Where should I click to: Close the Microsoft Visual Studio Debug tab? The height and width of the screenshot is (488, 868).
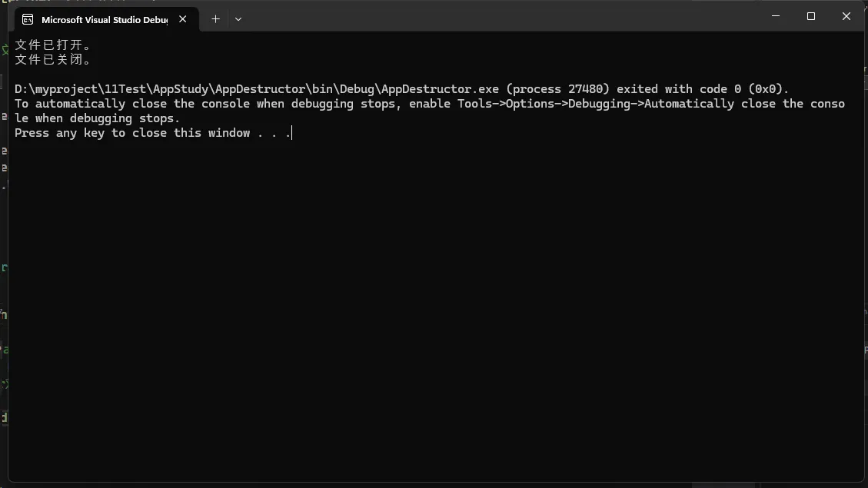pyautogui.click(x=183, y=18)
